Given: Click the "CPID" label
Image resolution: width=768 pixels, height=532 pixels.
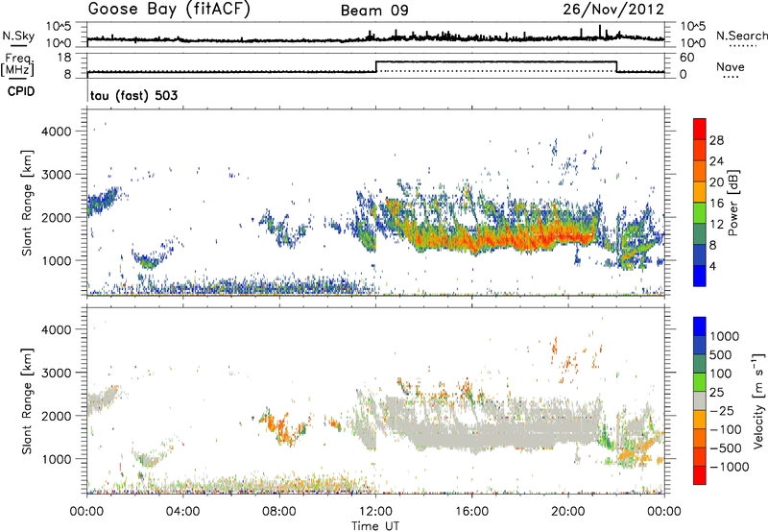Looking at the screenshot, I should point(21,91).
